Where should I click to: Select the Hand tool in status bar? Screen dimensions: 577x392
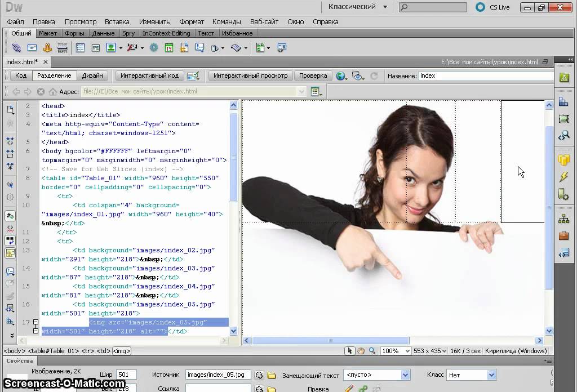click(361, 351)
